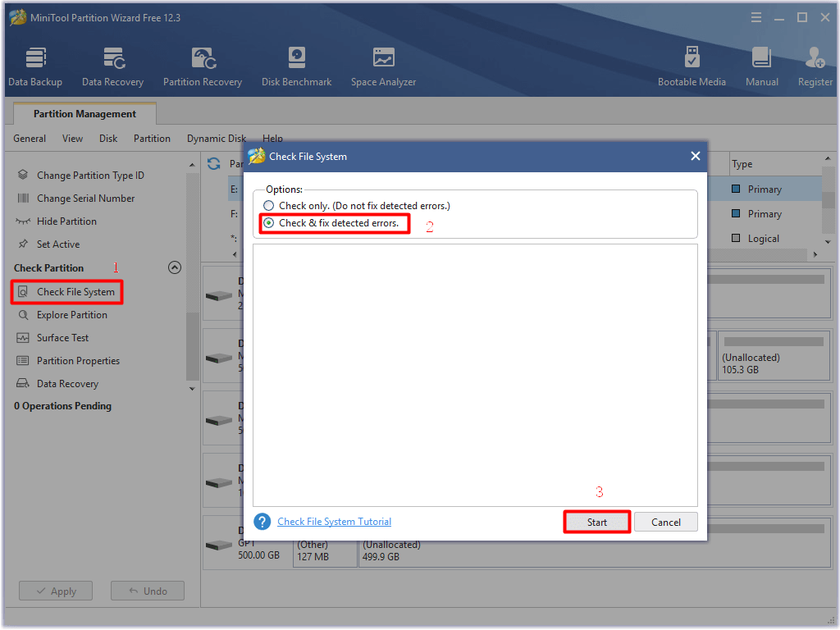Click the 500.00 GB GPT disk icon

pos(219,546)
